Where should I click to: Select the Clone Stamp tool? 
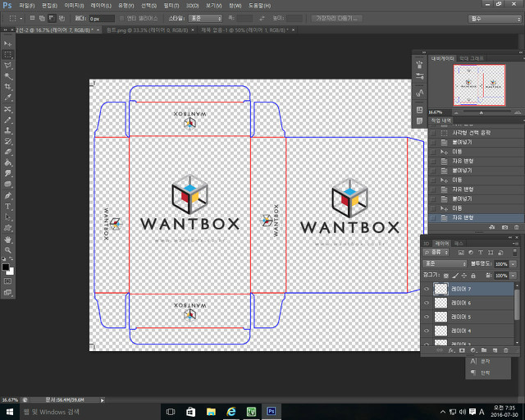7,130
